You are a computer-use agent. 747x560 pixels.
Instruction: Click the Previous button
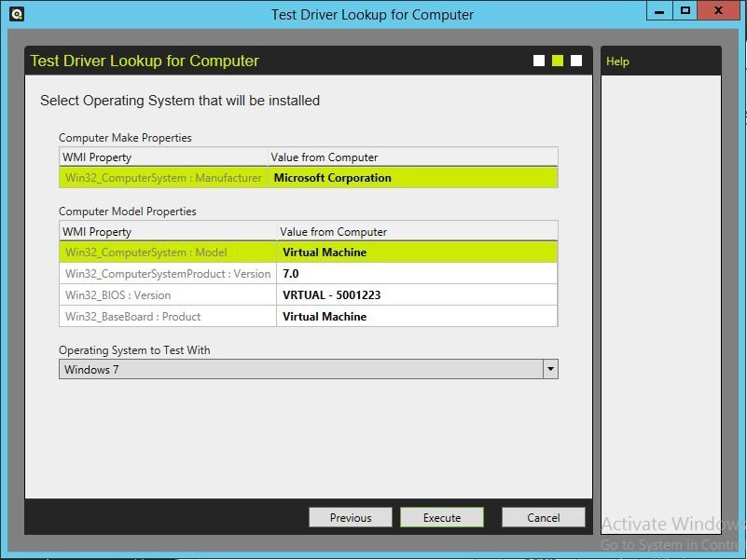[350, 517]
